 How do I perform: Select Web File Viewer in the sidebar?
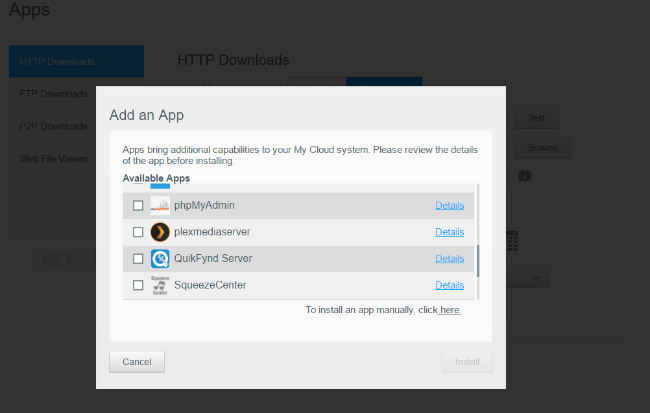click(x=53, y=158)
